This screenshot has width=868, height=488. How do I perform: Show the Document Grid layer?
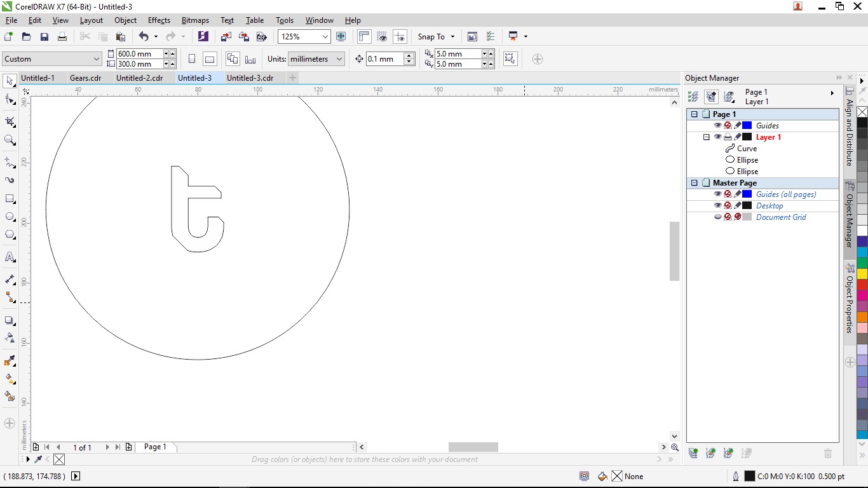point(717,217)
